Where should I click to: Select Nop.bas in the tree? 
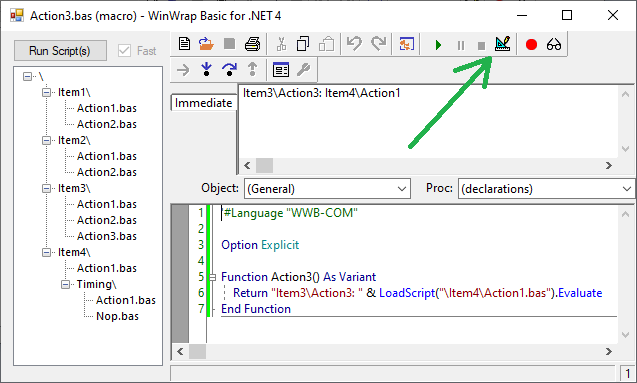tap(117, 316)
